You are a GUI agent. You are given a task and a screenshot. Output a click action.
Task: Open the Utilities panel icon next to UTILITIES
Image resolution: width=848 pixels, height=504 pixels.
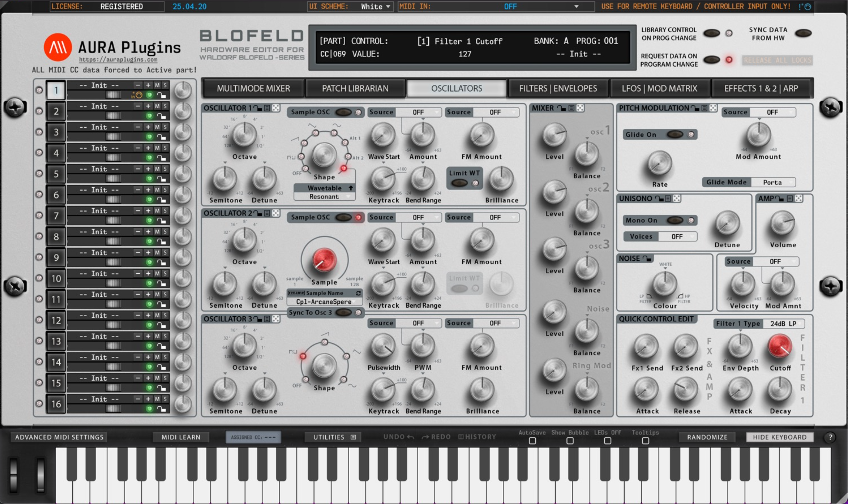tap(353, 437)
